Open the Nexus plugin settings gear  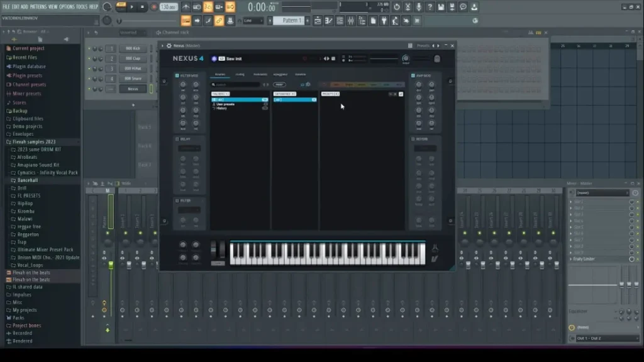tap(169, 46)
